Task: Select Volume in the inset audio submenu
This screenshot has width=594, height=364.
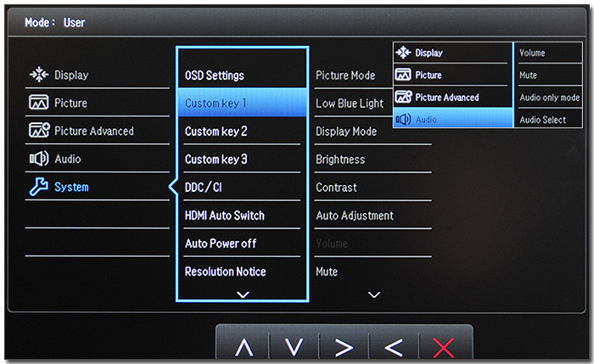Action: point(532,53)
